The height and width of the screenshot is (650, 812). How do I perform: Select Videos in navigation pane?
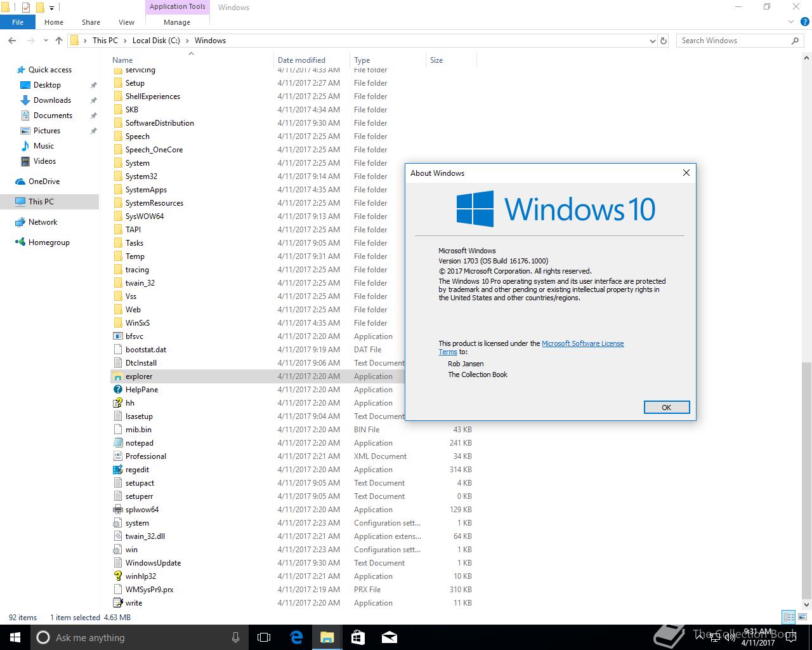tap(45, 161)
